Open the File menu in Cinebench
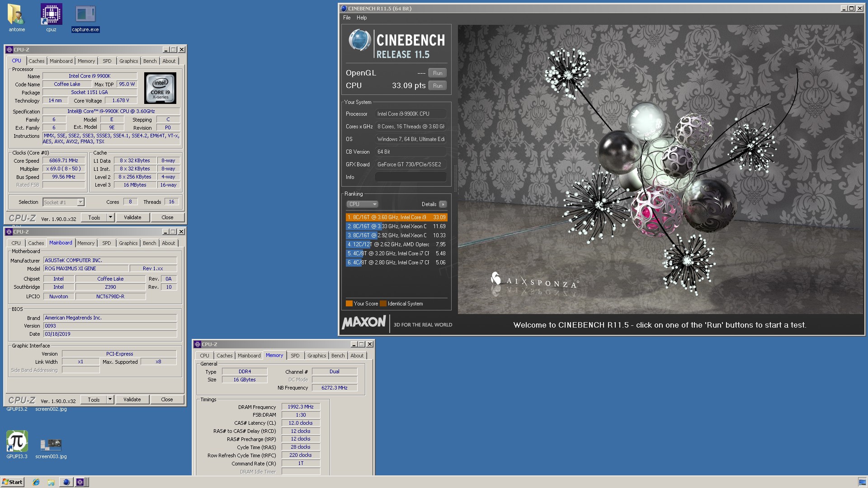This screenshot has height=488, width=868. [347, 18]
